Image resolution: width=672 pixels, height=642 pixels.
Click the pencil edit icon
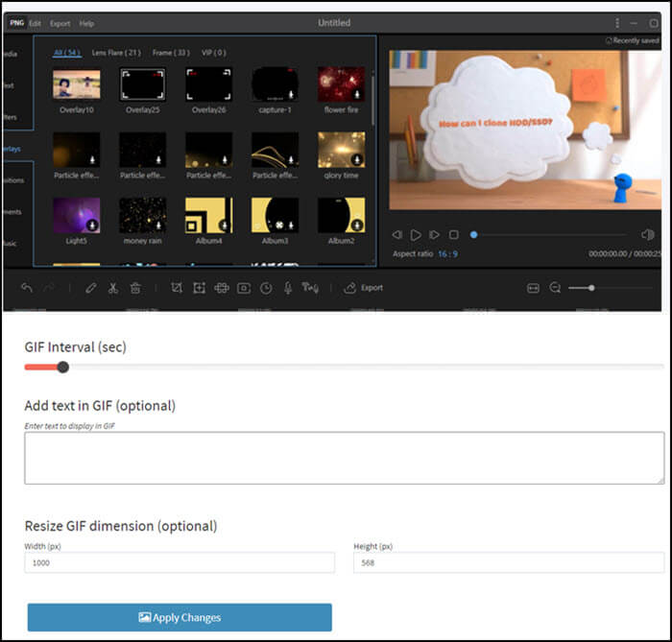90,287
